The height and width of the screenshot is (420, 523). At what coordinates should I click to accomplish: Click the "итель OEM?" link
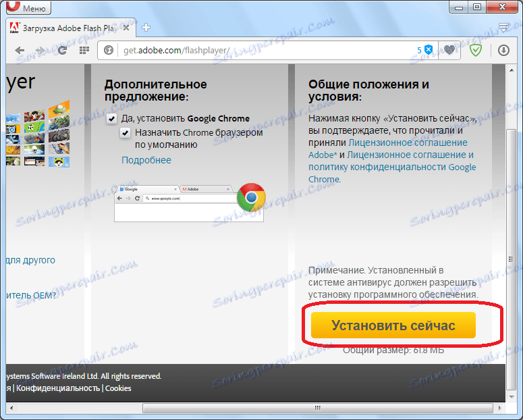coord(31,296)
